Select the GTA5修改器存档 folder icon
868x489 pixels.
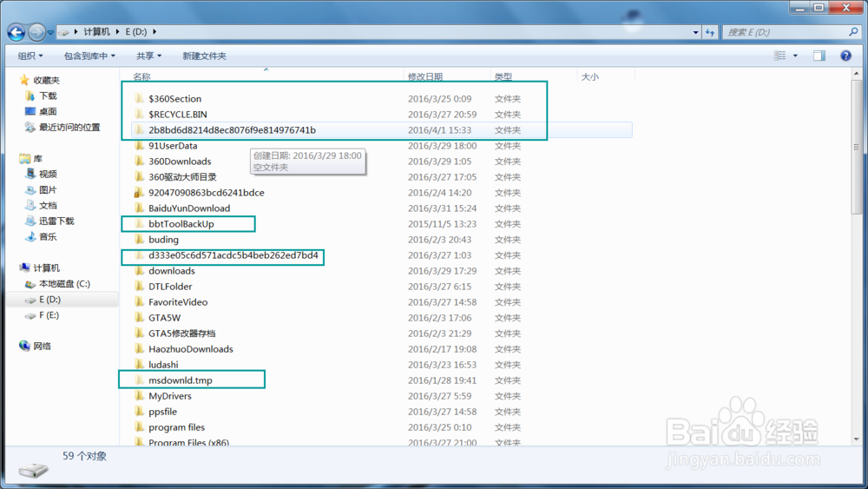(140, 334)
